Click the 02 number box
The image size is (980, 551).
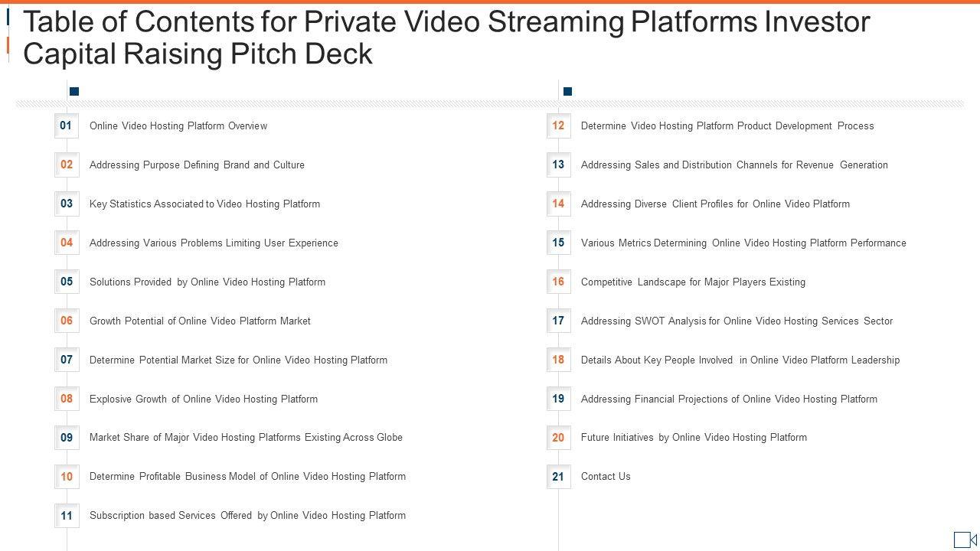pos(67,165)
